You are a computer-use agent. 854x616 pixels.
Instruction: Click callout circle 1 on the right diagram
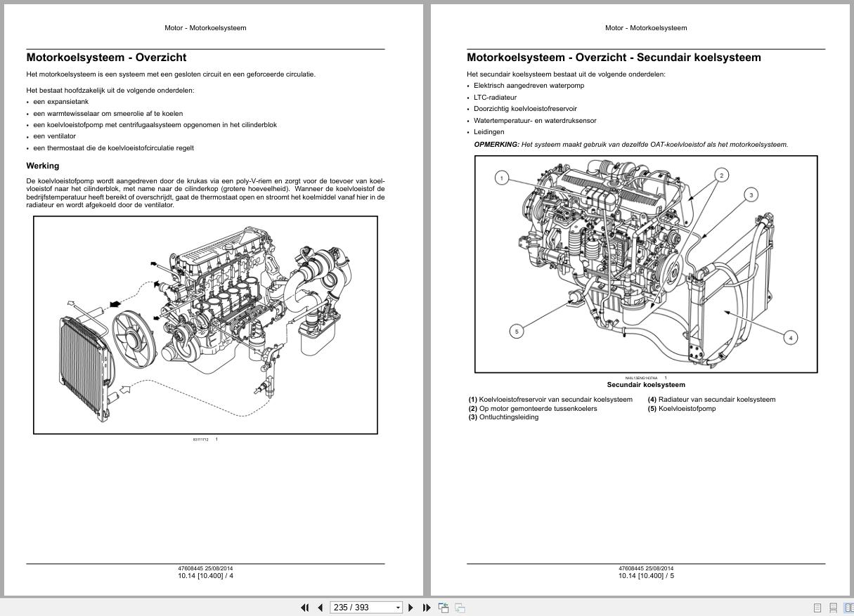tap(501, 177)
